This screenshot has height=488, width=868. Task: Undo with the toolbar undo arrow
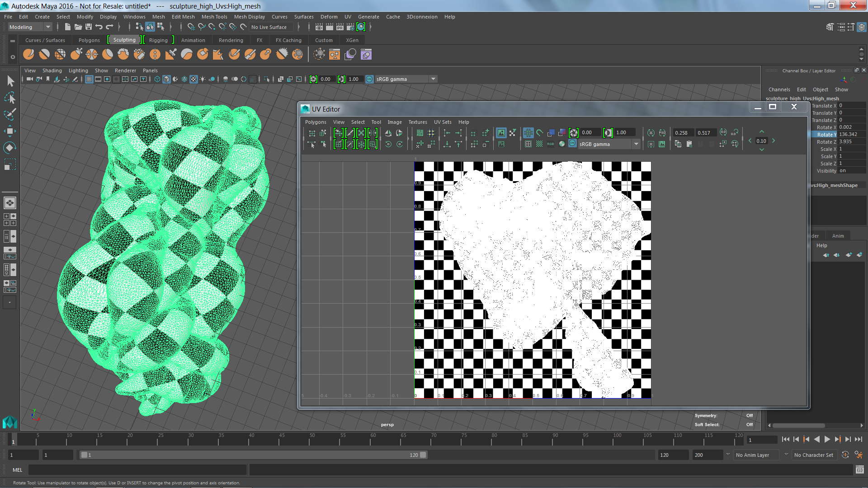(99, 27)
